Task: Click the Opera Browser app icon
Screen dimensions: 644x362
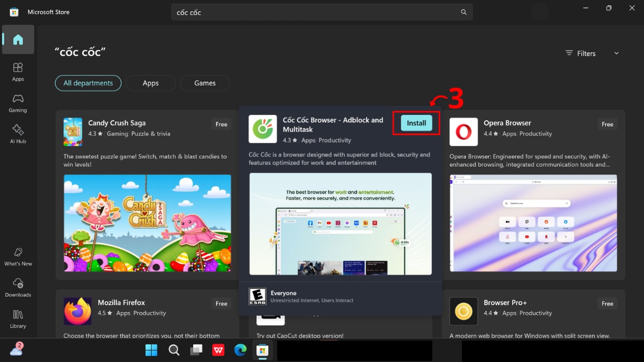Action: [x=463, y=132]
